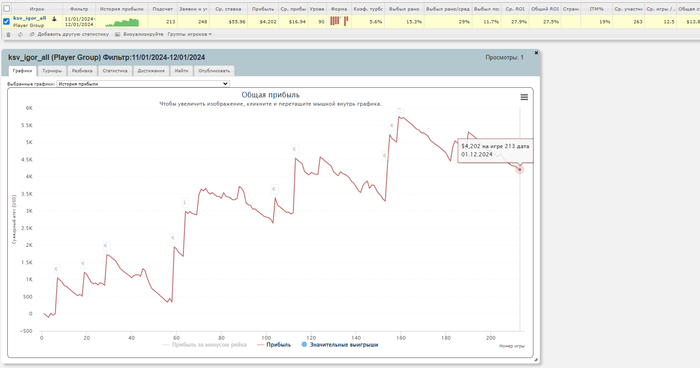Close the ksv_igor_all Player Group panel

coord(536,53)
